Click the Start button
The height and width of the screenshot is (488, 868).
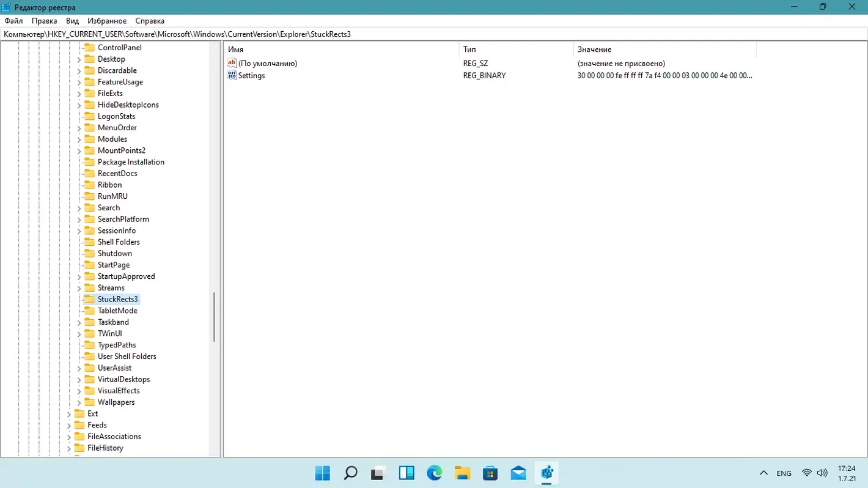322,473
